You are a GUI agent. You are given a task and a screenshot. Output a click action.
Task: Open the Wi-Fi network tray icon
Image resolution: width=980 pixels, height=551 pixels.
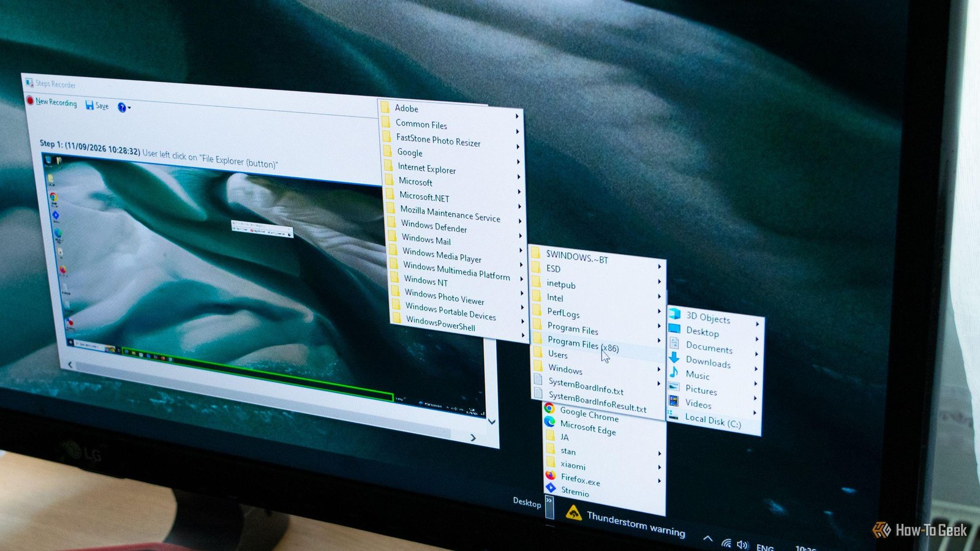[x=726, y=542]
